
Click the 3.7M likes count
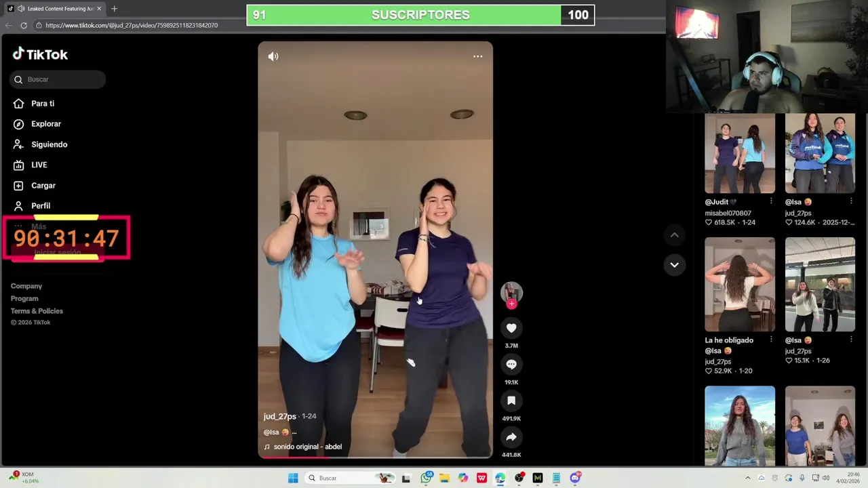[511, 346]
